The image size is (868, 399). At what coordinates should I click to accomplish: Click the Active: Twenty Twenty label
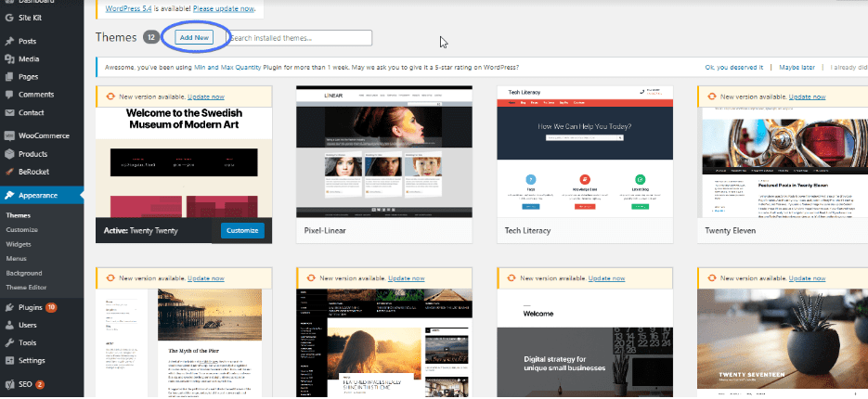click(140, 231)
